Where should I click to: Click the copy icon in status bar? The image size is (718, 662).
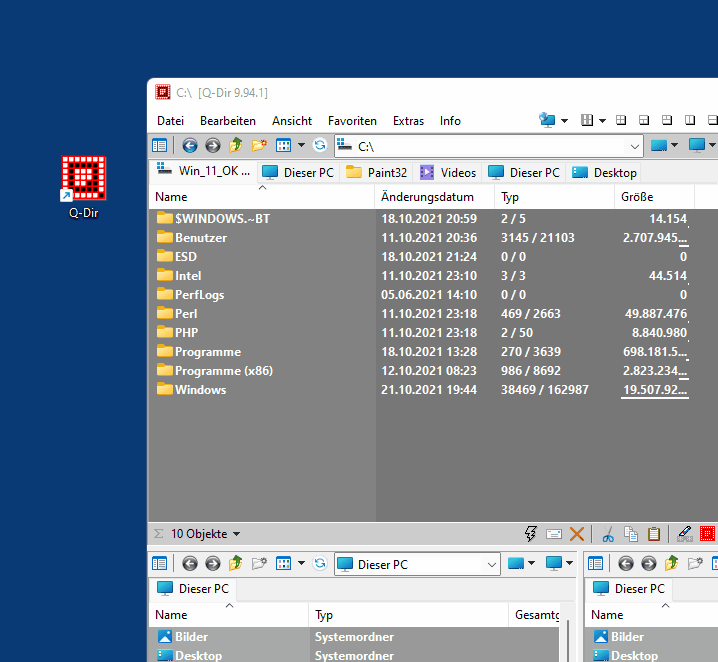click(x=631, y=534)
